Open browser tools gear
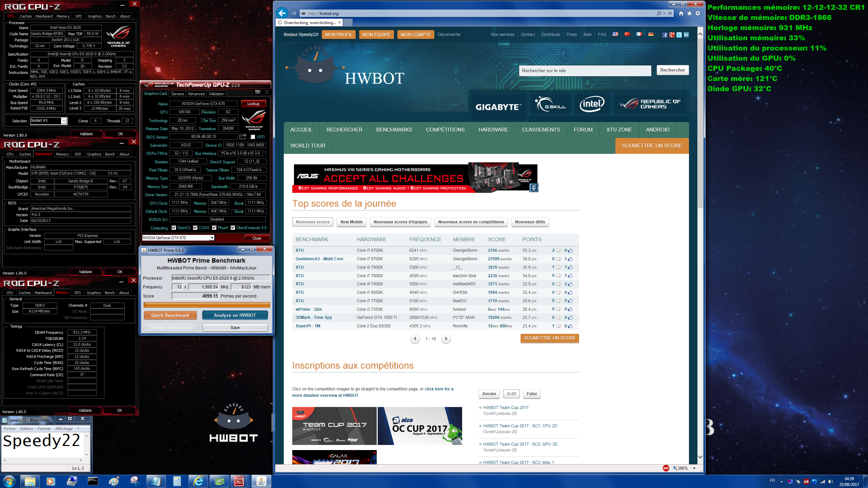 click(x=698, y=13)
